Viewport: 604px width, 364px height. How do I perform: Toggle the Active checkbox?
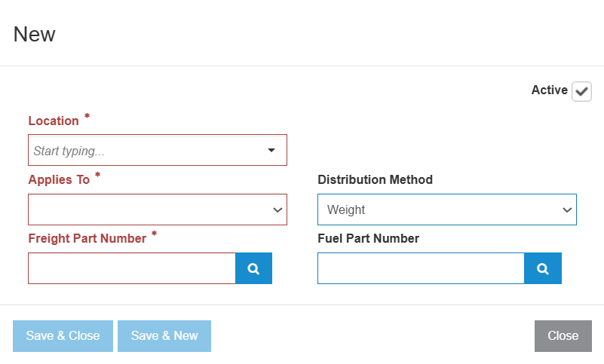[x=581, y=91]
